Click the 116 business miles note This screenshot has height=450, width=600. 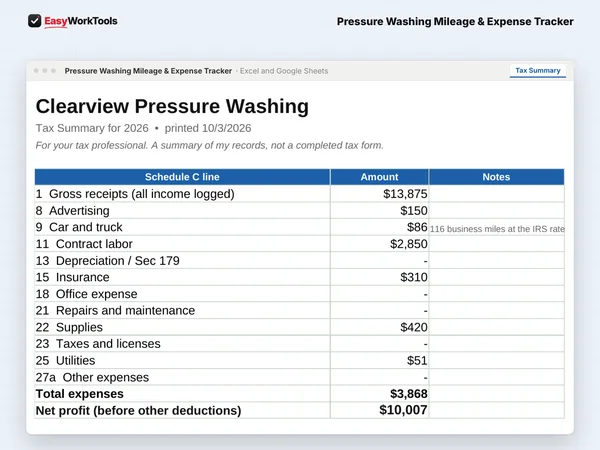click(497, 229)
